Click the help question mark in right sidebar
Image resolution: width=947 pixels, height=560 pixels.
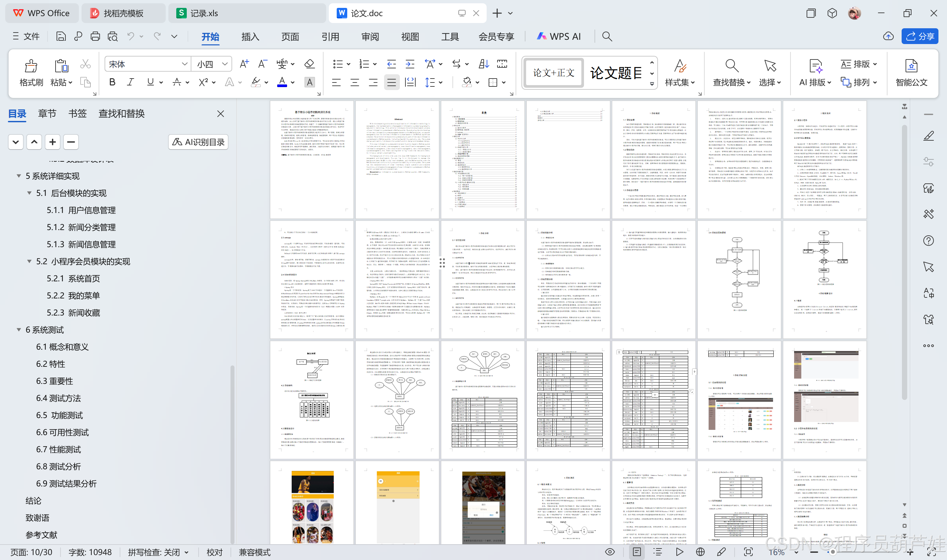[929, 241]
